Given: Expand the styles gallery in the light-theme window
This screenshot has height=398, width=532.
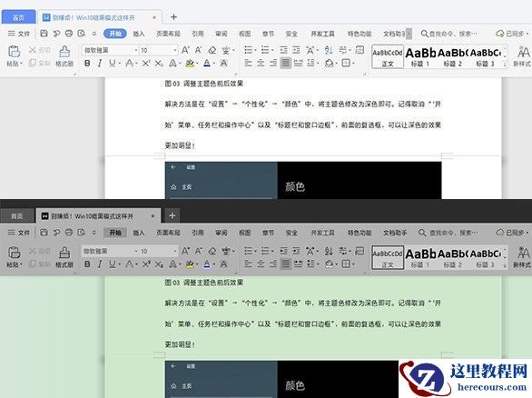Looking at the screenshot, I should tap(505, 65).
